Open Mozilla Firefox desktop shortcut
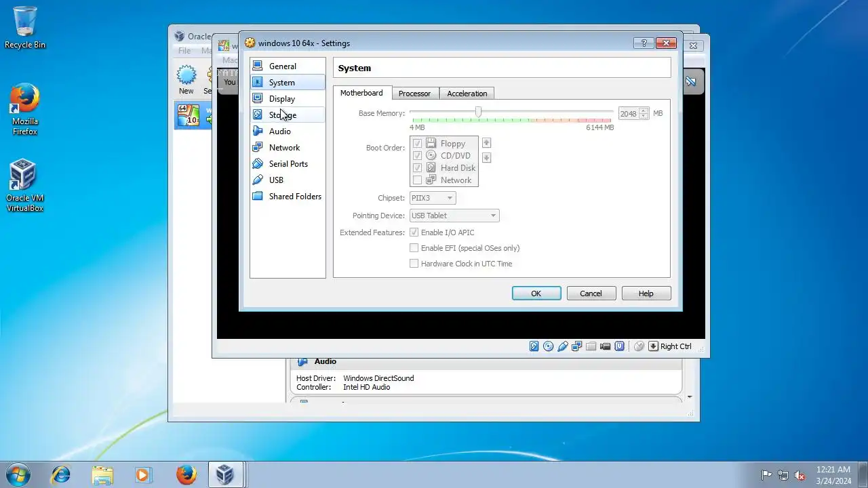This screenshot has height=488, width=868. pyautogui.click(x=25, y=109)
